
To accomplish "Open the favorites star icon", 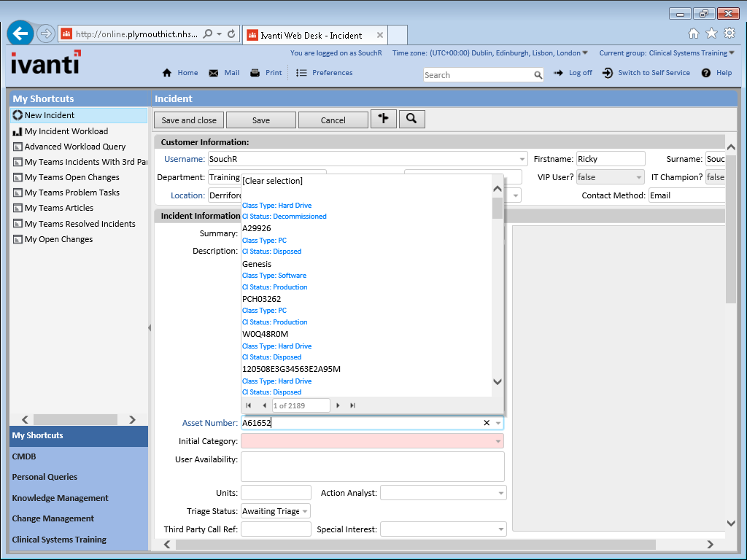I will point(711,33).
